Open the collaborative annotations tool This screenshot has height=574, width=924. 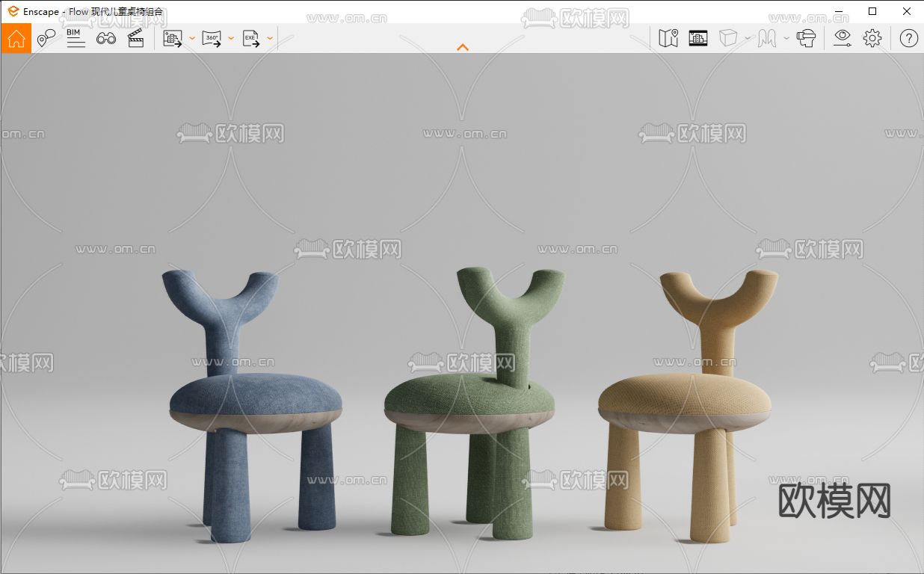coord(46,38)
